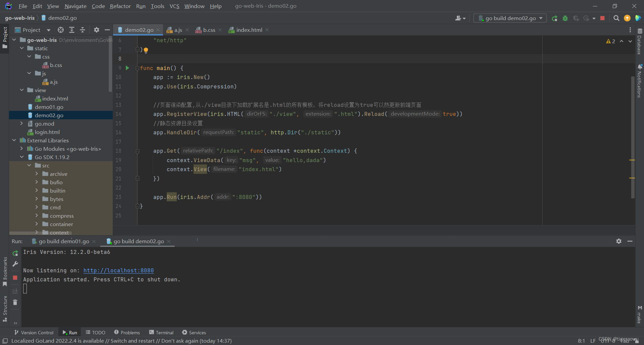
Task: Click the Project tree vertical scrollbar
Action: [x=111, y=64]
